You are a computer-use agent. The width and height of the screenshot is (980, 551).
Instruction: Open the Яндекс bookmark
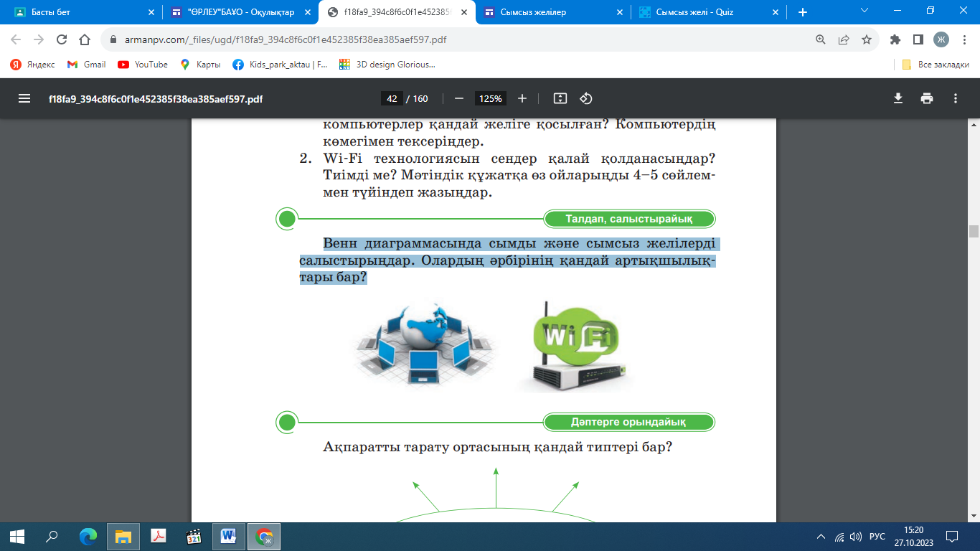tap(32, 65)
